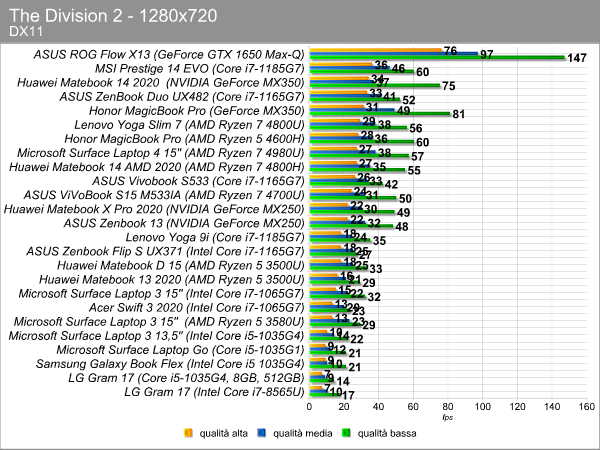Image resolution: width=600 pixels, height=450 pixels.
Task: Select the Samsung Galaxy Book Flex label
Action: (170, 364)
